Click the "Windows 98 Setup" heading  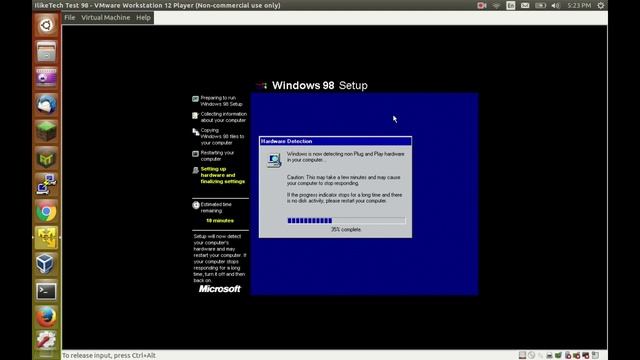pos(320,85)
